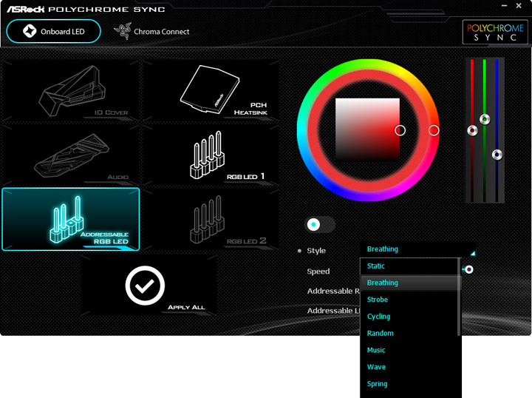The height and width of the screenshot is (398, 532).
Task: Click the saturation square picker handle
Action: point(400,130)
